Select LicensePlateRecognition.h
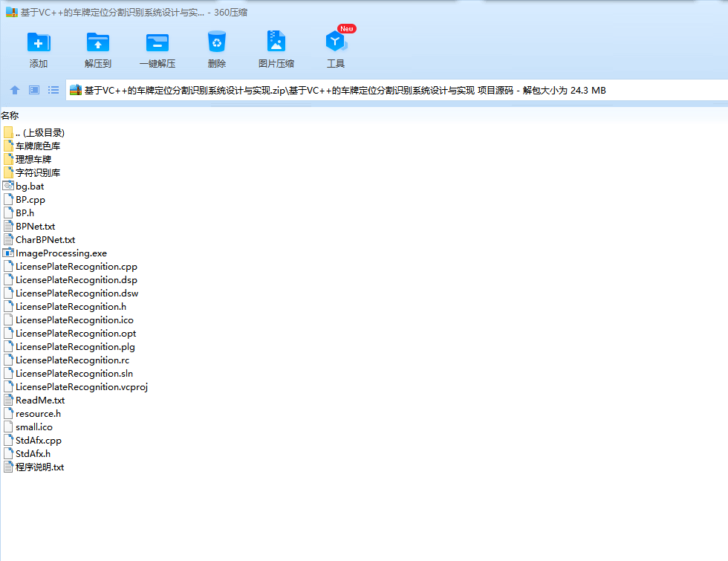Screen dimensions: 728x561 point(65,307)
